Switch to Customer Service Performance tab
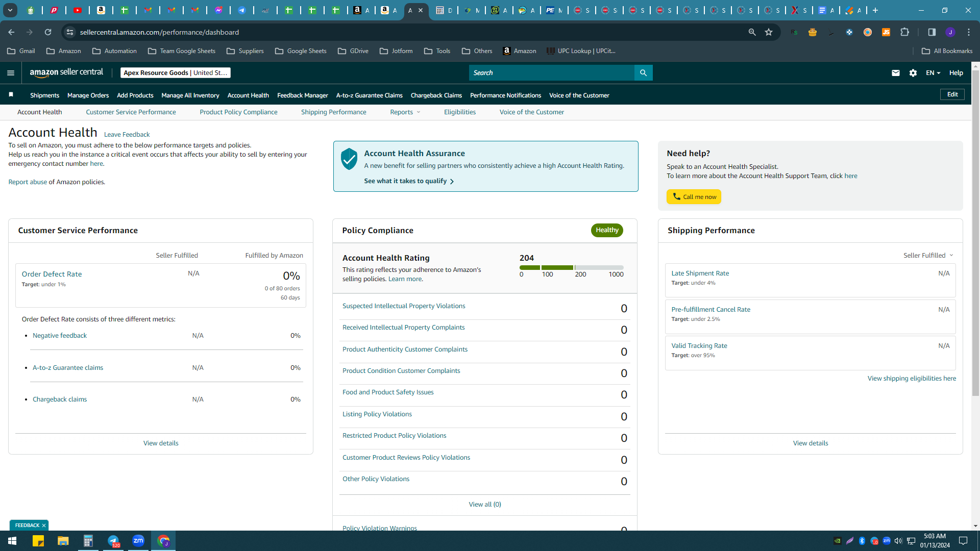Viewport: 980px width, 551px height. (x=131, y=112)
